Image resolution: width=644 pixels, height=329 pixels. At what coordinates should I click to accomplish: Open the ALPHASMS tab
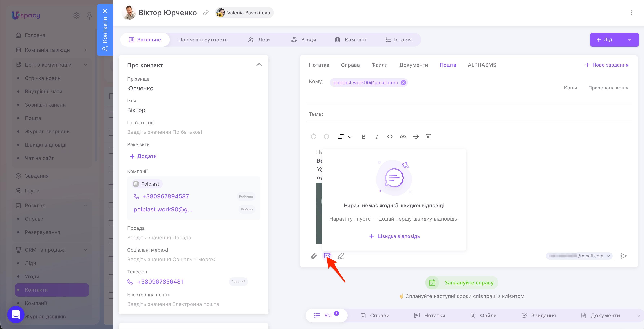point(482,65)
